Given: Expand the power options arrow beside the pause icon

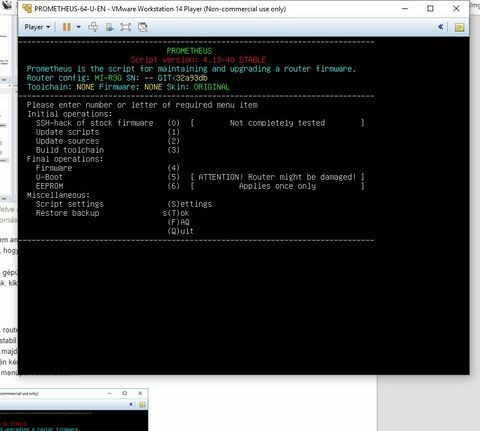Looking at the screenshot, I should pos(79,27).
